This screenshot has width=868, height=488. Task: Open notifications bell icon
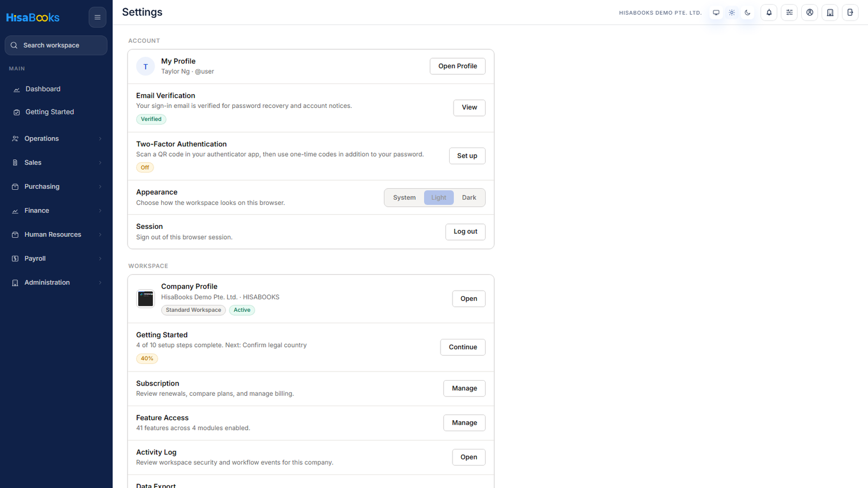click(769, 12)
